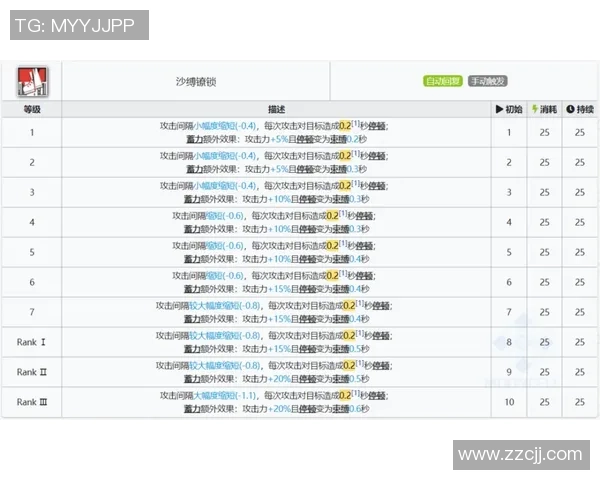Click the 持续 column header label
Viewport: 600px width, 480px height.
585,109
